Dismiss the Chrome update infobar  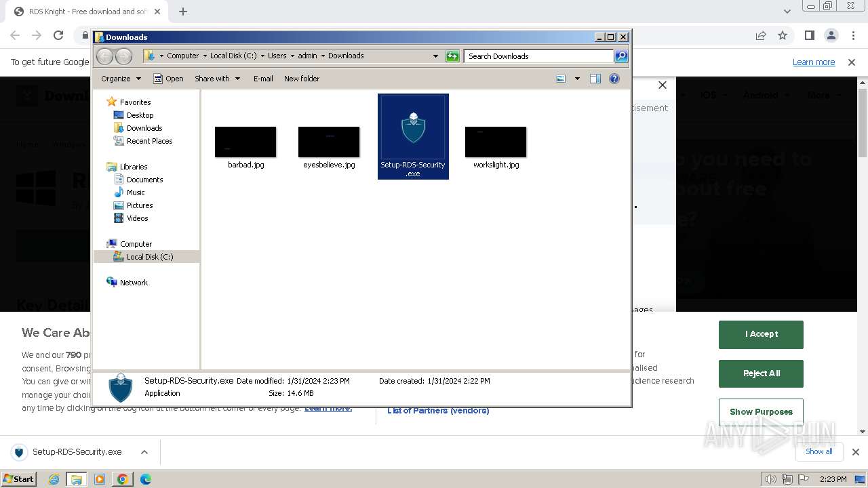[x=852, y=62]
